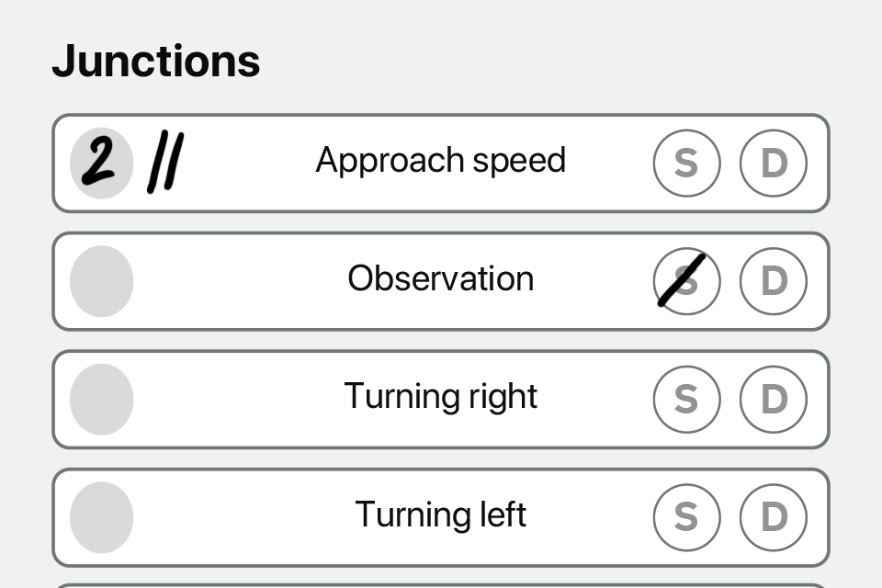Add a driving fault to Turning left's counter circle
The height and width of the screenshot is (588, 882).
(x=102, y=517)
